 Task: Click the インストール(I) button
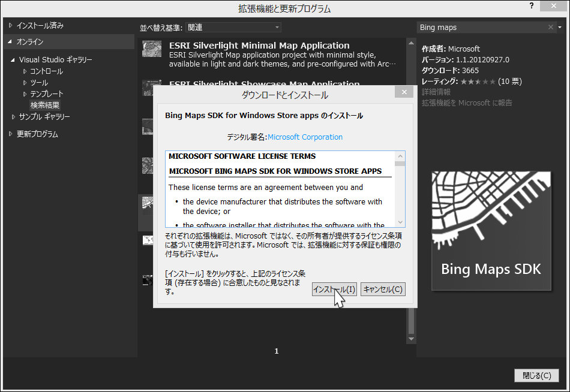pyautogui.click(x=334, y=289)
